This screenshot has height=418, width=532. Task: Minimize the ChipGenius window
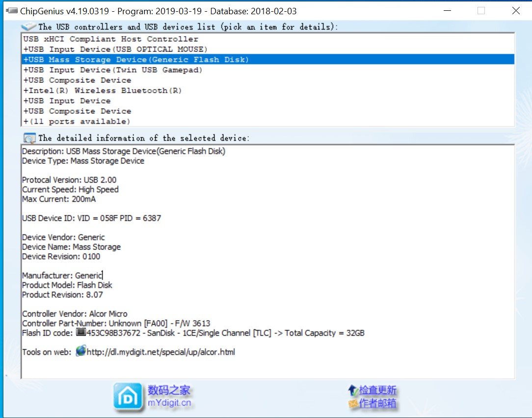(448, 10)
